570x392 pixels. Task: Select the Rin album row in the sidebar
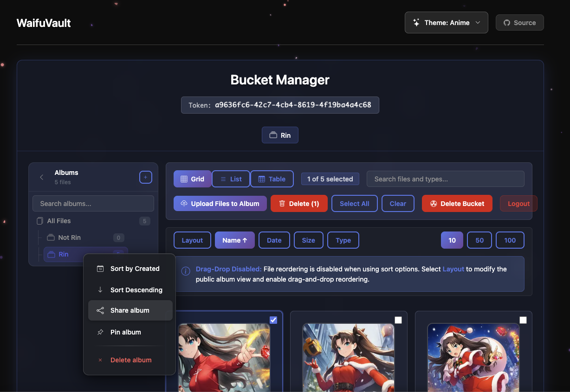[x=86, y=254]
